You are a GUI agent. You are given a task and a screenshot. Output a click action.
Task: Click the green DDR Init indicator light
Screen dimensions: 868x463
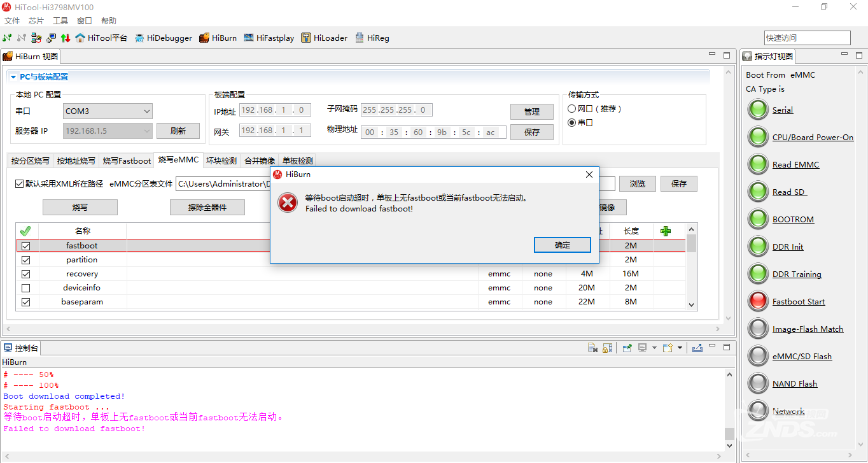758,246
